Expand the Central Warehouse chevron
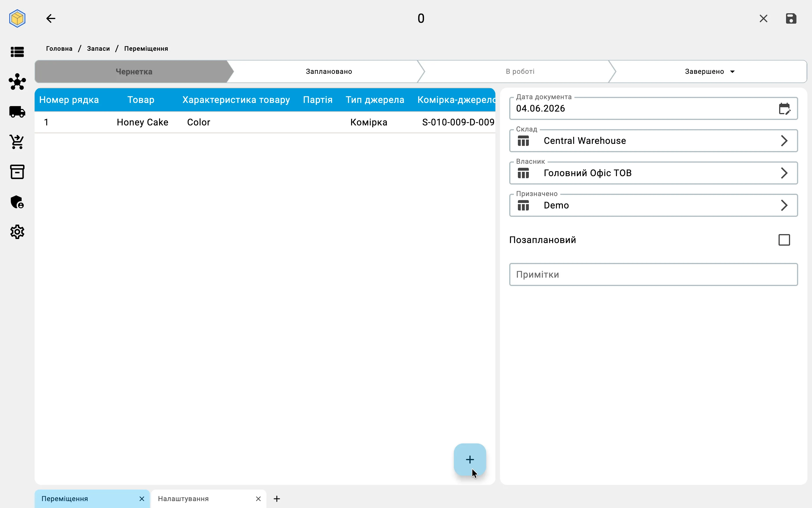 (784, 141)
